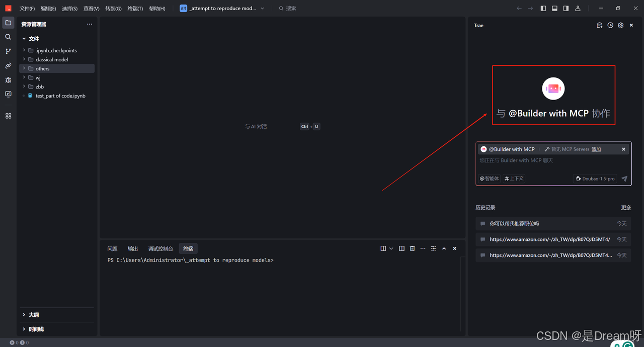Open Trae panel settings gear

[621, 25]
